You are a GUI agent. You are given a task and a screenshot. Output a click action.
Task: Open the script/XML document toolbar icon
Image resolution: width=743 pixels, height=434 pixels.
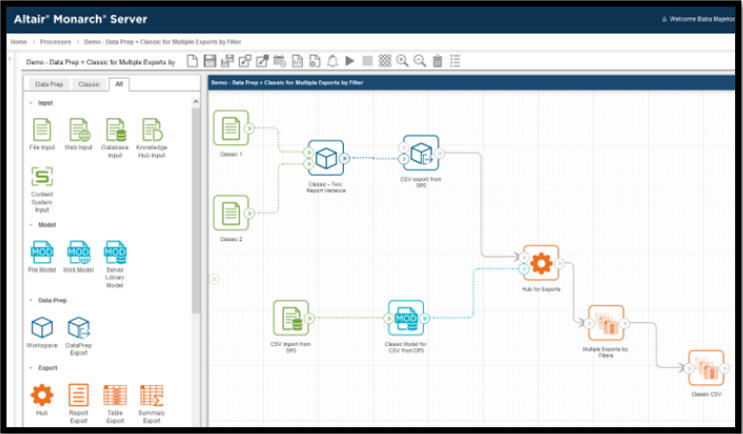(297, 61)
